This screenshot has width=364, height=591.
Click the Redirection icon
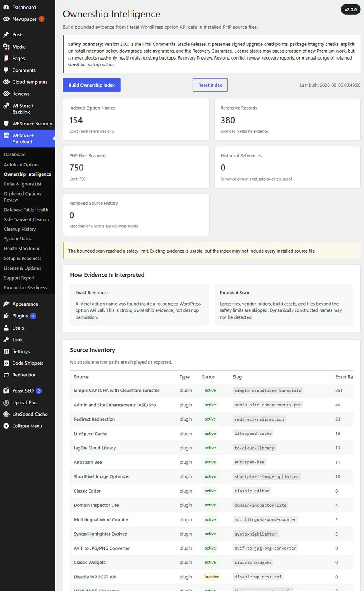6,375
